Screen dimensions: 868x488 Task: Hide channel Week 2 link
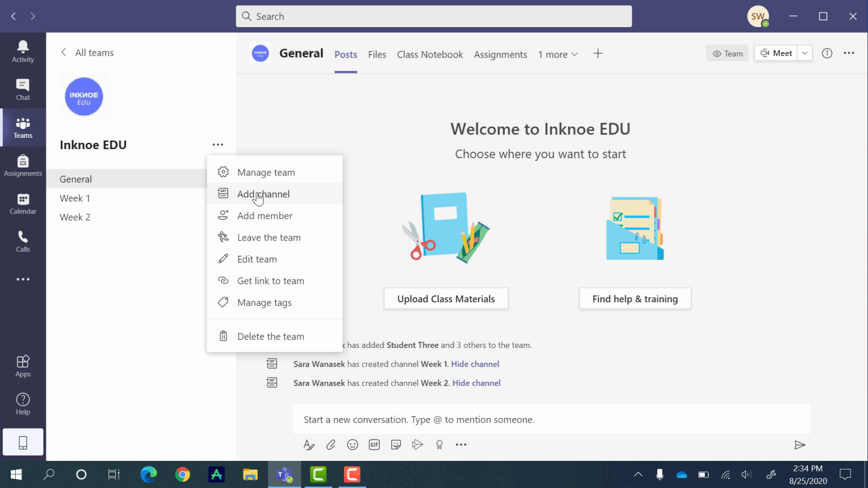click(476, 383)
